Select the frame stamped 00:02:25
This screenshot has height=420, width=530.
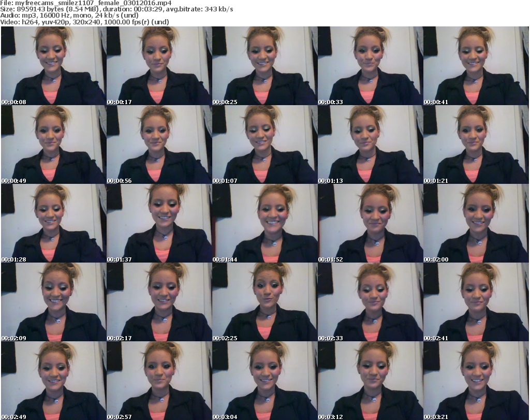[264, 302]
